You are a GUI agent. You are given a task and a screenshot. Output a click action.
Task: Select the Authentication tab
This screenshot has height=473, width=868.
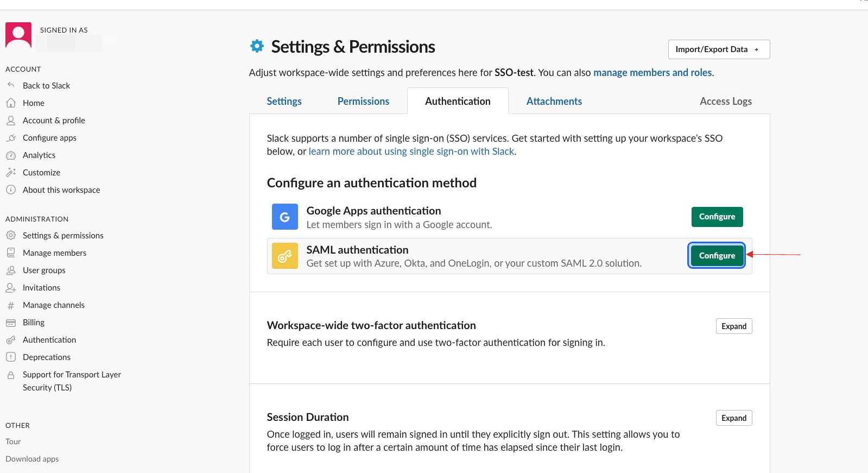click(458, 101)
